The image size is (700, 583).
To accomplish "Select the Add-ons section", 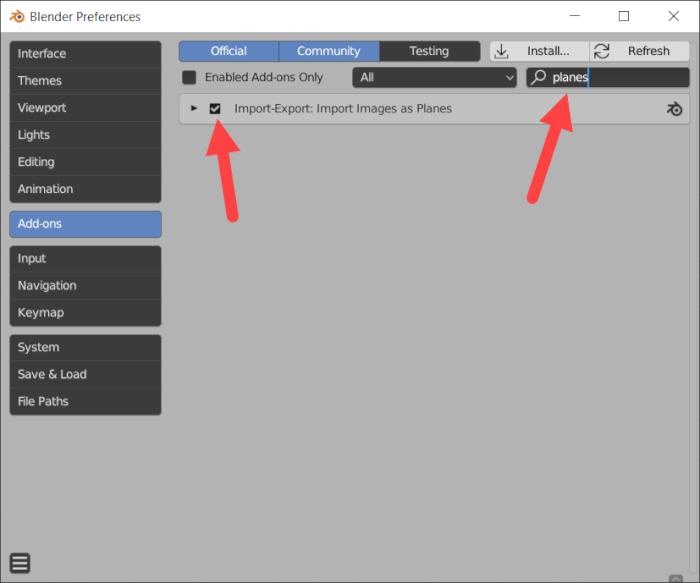I will [x=85, y=224].
